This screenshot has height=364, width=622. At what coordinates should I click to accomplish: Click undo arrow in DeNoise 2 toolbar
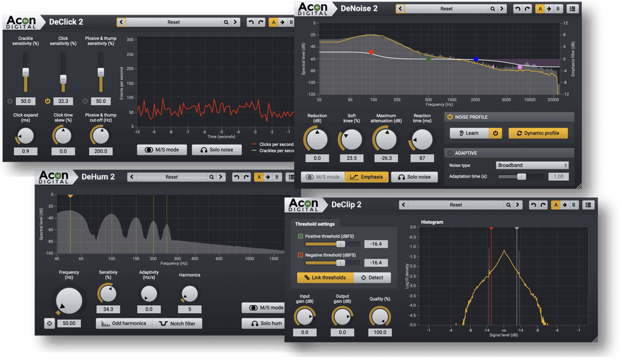(x=517, y=9)
